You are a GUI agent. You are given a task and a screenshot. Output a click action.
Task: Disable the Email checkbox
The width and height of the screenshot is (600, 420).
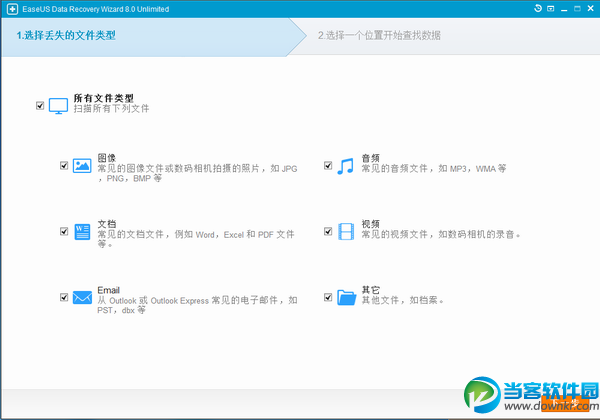pyautogui.click(x=64, y=297)
